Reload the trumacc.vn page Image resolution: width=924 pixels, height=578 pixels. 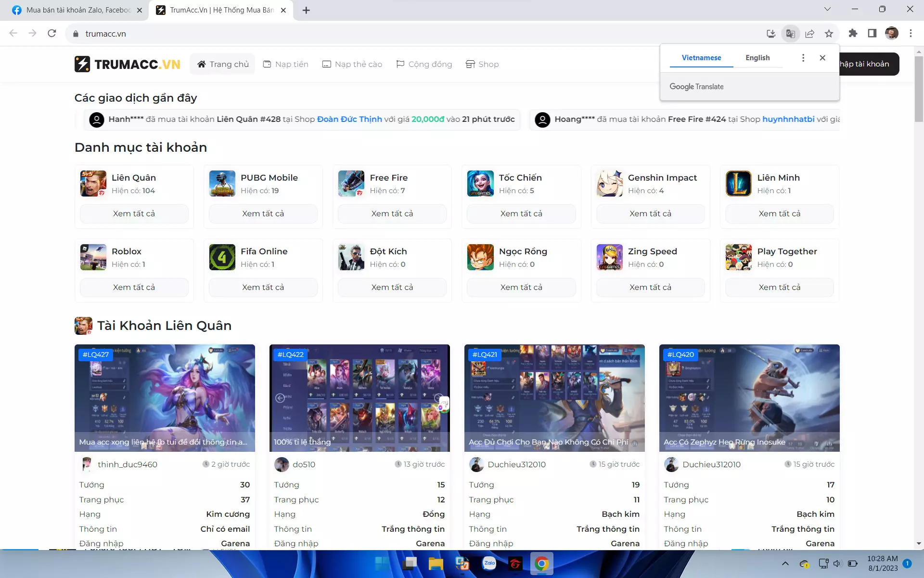point(52,33)
